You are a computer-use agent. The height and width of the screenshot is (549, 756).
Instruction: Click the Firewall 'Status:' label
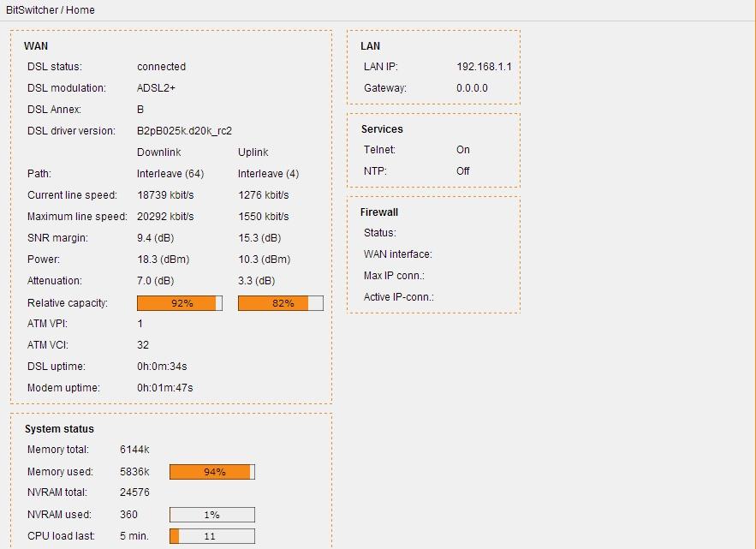(380, 232)
